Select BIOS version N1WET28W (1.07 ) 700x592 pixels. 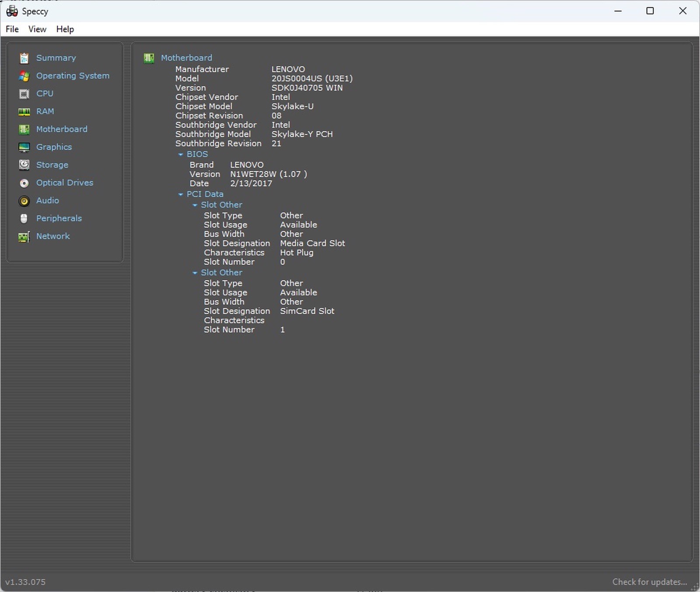point(269,174)
